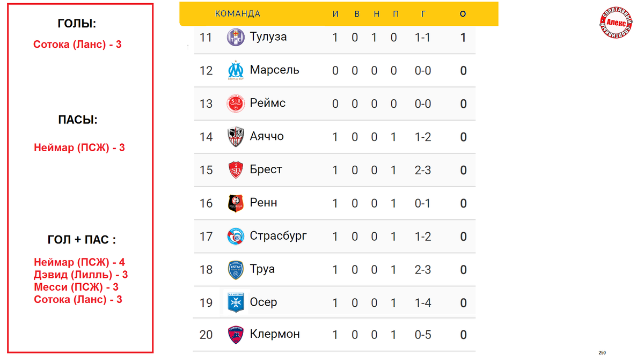Image resolution: width=644 pixels, height=362 pixels.
Task: Click the Reims club logo
Action: [x=236, y=104]
